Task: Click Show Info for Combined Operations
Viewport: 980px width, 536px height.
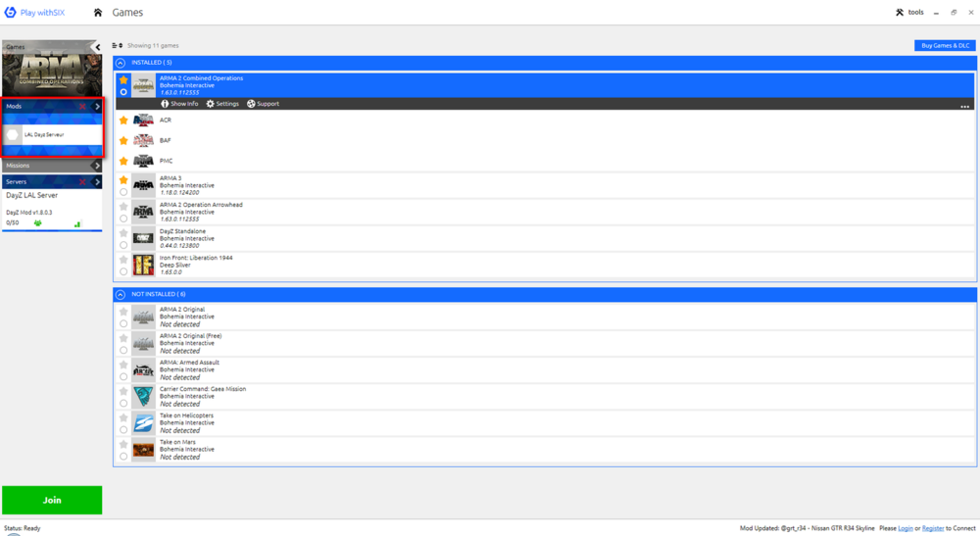Action: point(179,104)
